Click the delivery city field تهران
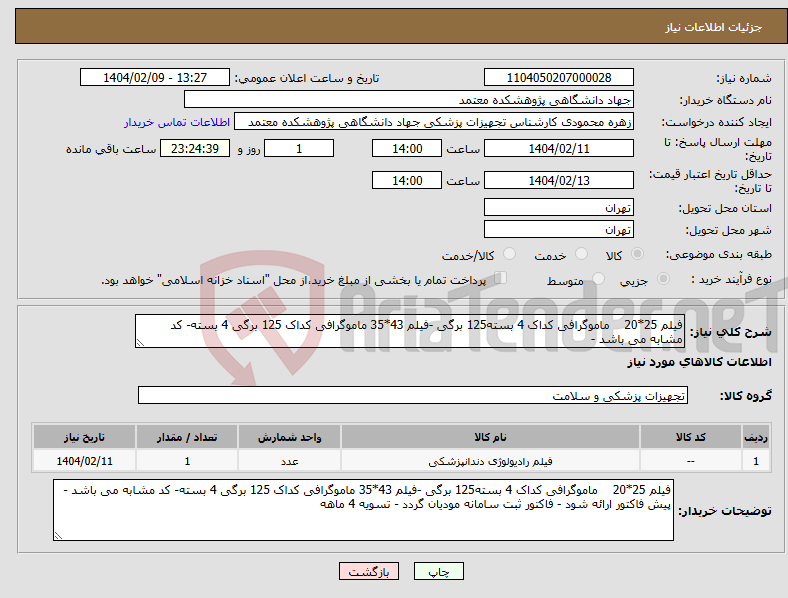This screenshot has width=788, height=598. (559, 229)
